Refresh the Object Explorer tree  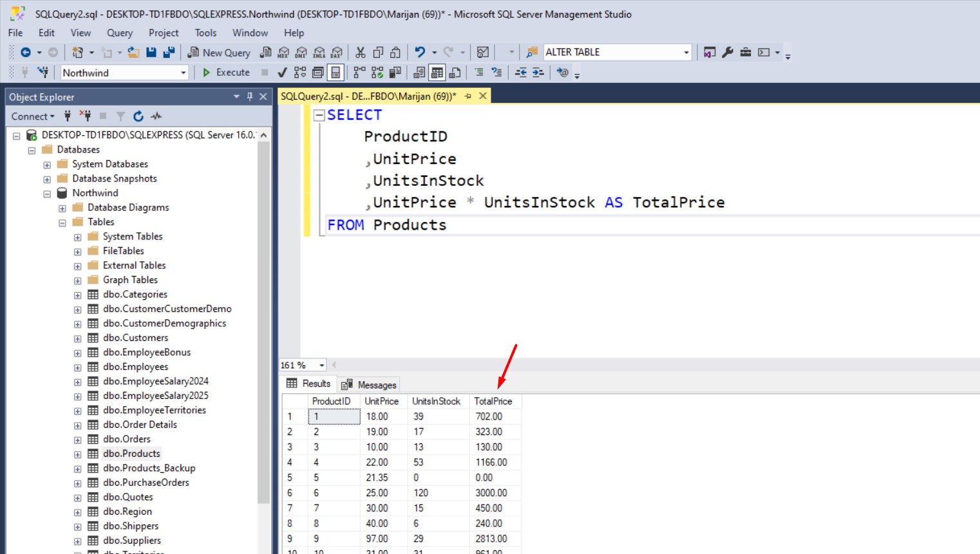(138, 116)
